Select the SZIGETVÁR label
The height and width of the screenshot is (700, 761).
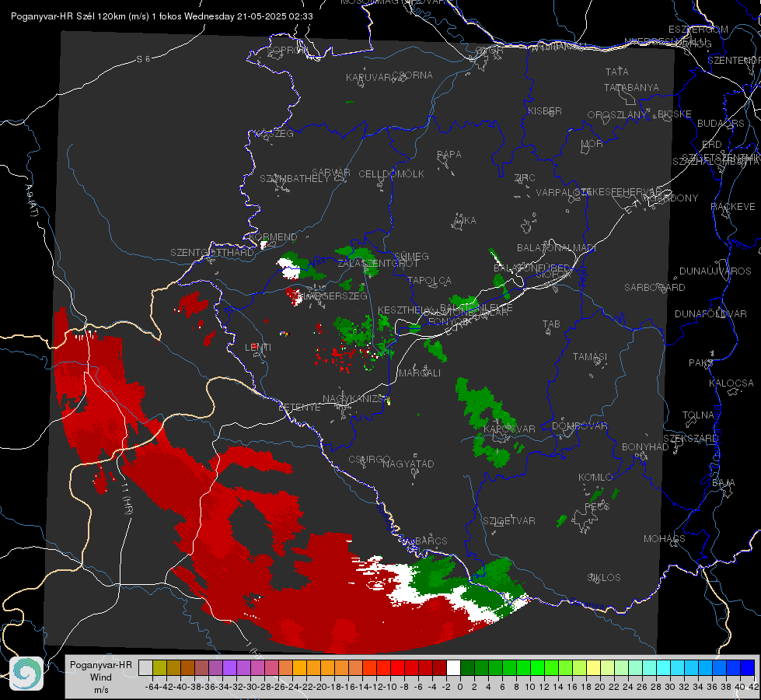click(509, 521)
